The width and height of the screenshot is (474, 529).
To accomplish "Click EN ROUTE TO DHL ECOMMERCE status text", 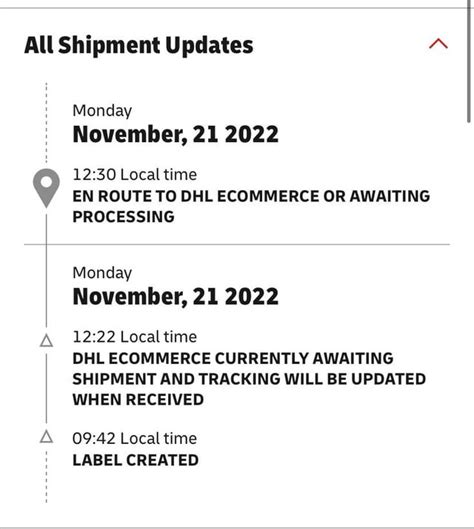I will (x=251, y=206).
